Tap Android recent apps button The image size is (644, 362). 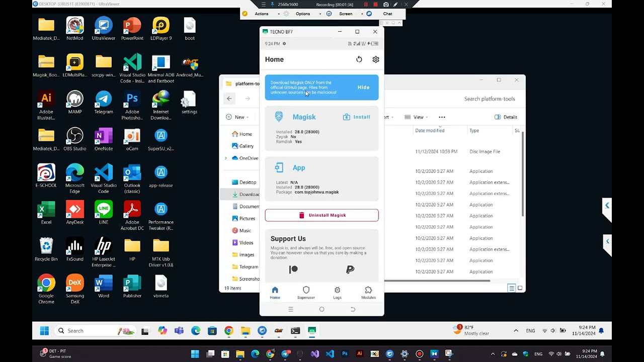pos(291,309)
